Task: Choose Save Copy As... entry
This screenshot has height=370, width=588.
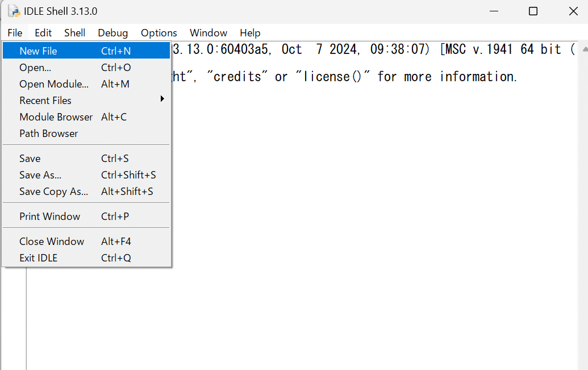Action: click(86, 192)
